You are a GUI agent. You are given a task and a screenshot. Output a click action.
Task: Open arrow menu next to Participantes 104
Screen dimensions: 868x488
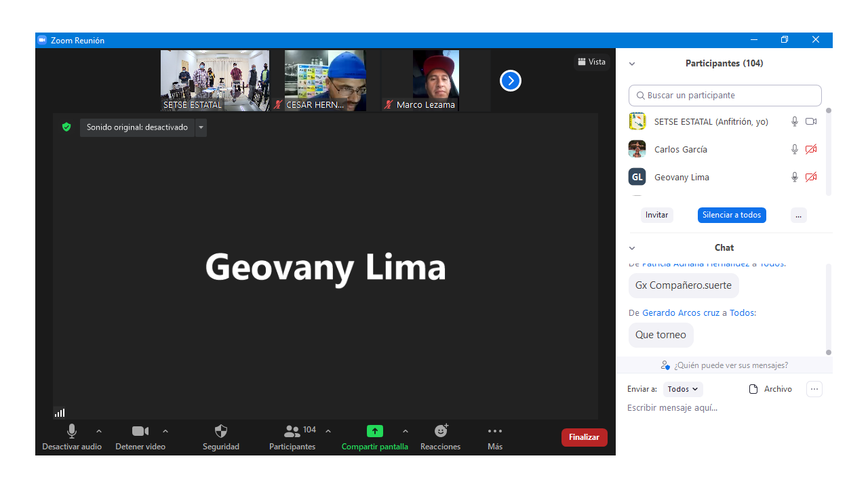coord(328,431)
